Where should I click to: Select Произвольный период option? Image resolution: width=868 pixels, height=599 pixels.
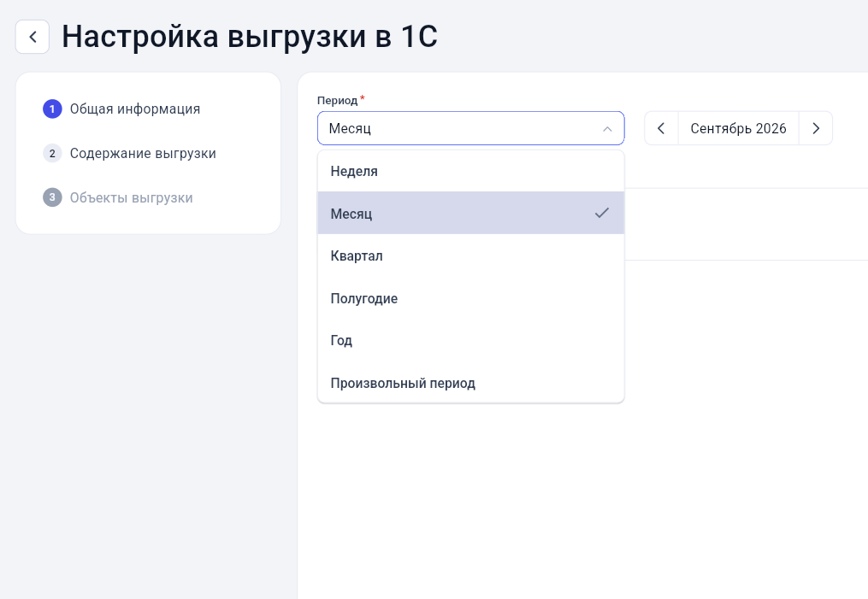point(470,383)
